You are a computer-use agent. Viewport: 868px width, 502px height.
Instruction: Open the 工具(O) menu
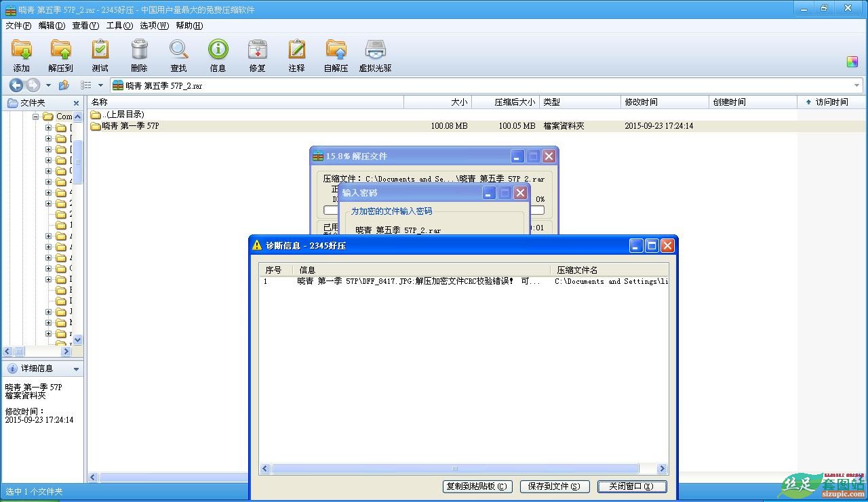(119, 26)
